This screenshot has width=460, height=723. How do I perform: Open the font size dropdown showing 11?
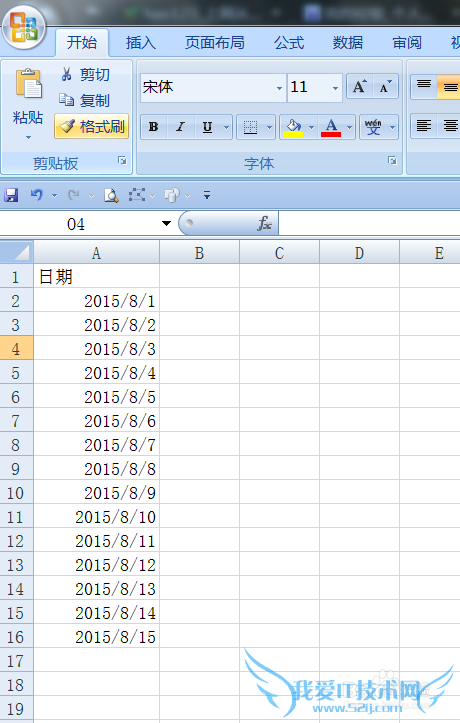(336, 88)
